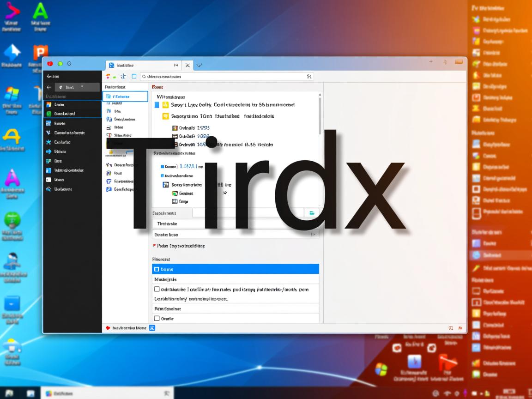Click the blue grid icon in the status bar
The height and width of the screenshot is (399, 532).
151,328
